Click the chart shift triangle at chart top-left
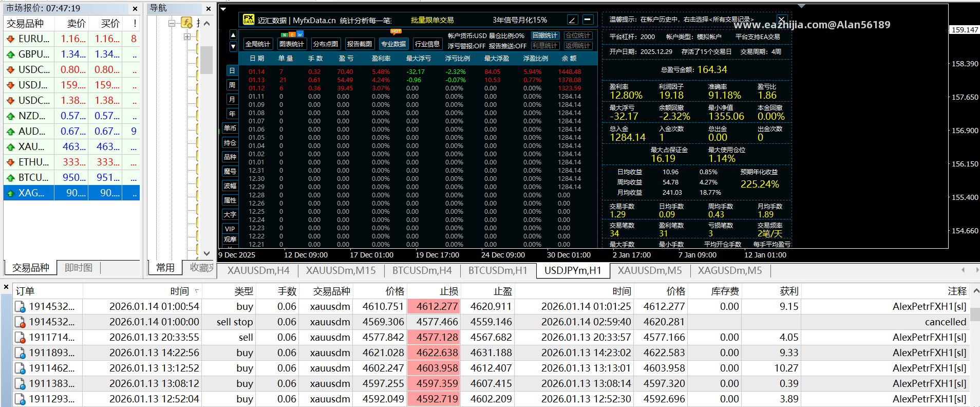980x407 pixels. coord(223,9)
